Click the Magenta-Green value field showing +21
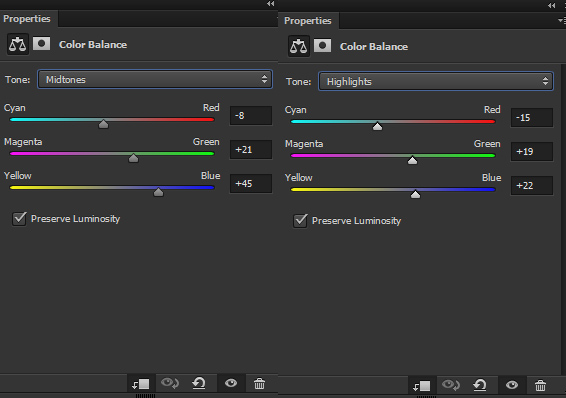566x398 pixels. (251, 149)
